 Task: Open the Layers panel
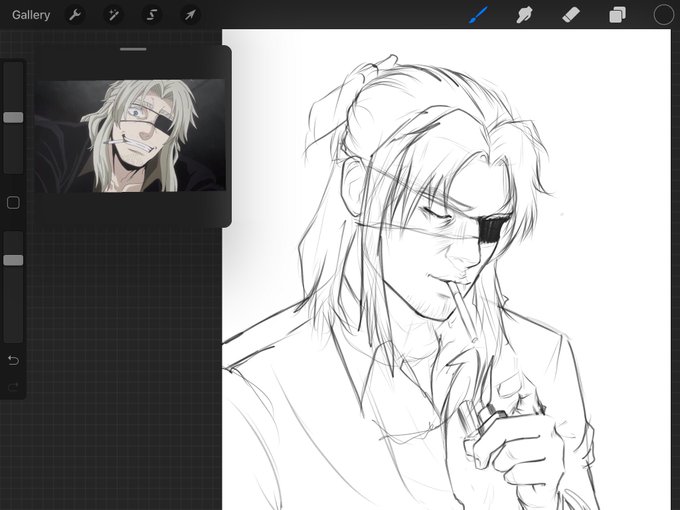click(x=618, y=15)
